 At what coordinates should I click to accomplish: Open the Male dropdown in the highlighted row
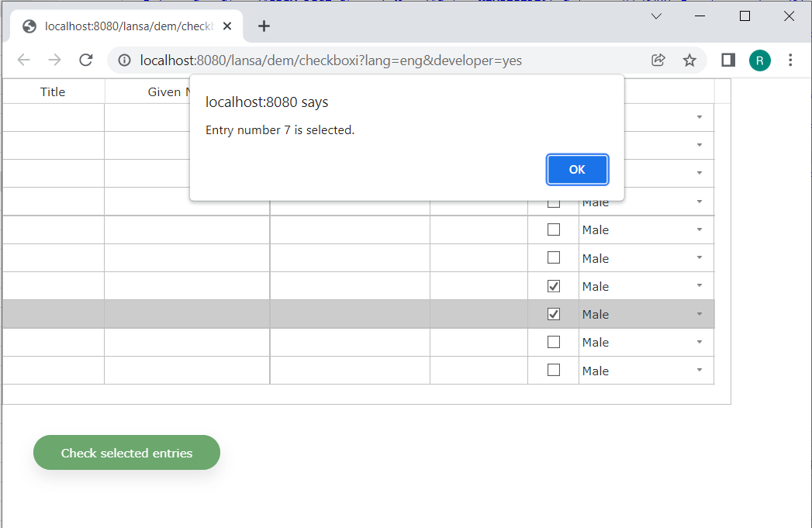coord(697,314)
